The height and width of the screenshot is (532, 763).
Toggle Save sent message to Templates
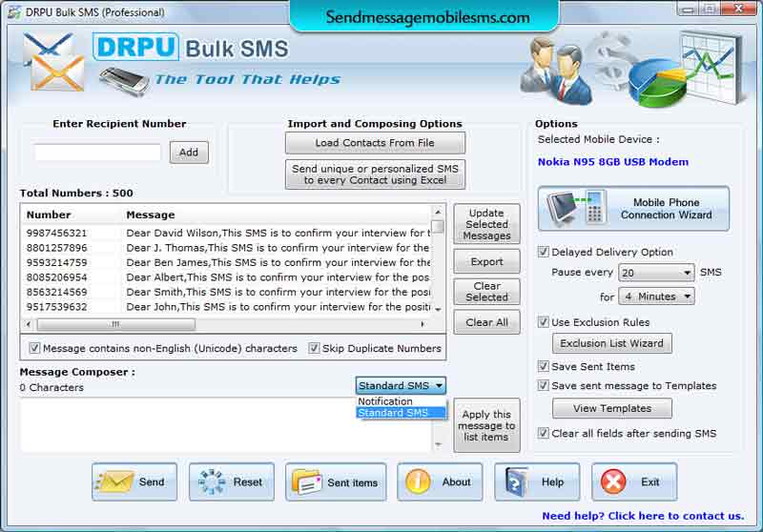click(x=543, y=385)
